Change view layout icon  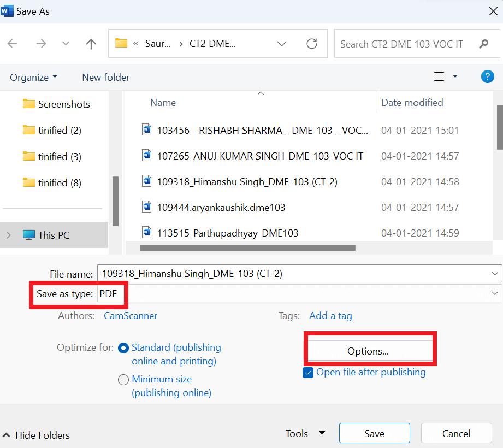click(x=439, y=76)
